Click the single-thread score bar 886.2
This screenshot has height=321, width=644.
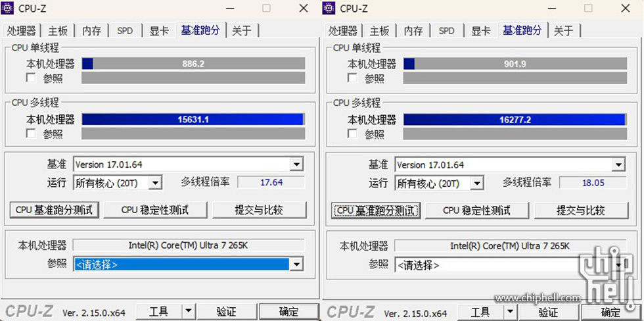click(193, 63)
